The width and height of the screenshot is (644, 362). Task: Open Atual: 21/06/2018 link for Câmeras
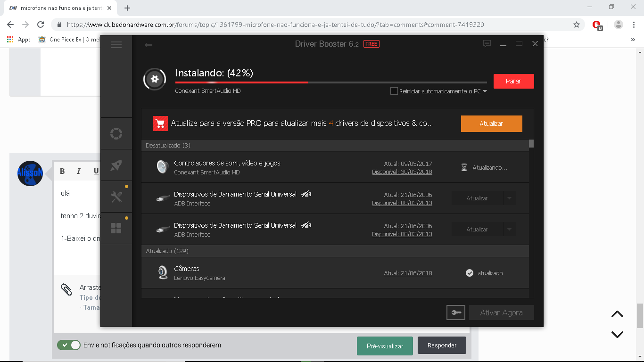pos(408,273)
